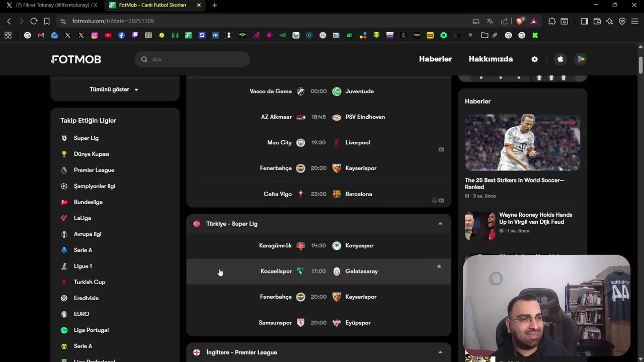Viewport: 644px width, 362px height.
Task: Select Dünya Kupası in followed leagues
Action: (x=92, y=154)
